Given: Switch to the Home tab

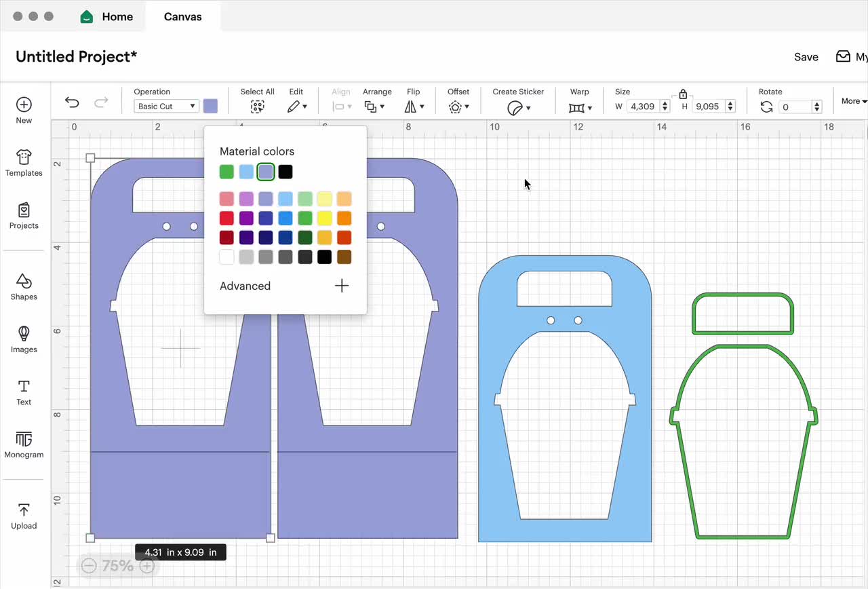Looking at the screenshot, I should 106,16.
